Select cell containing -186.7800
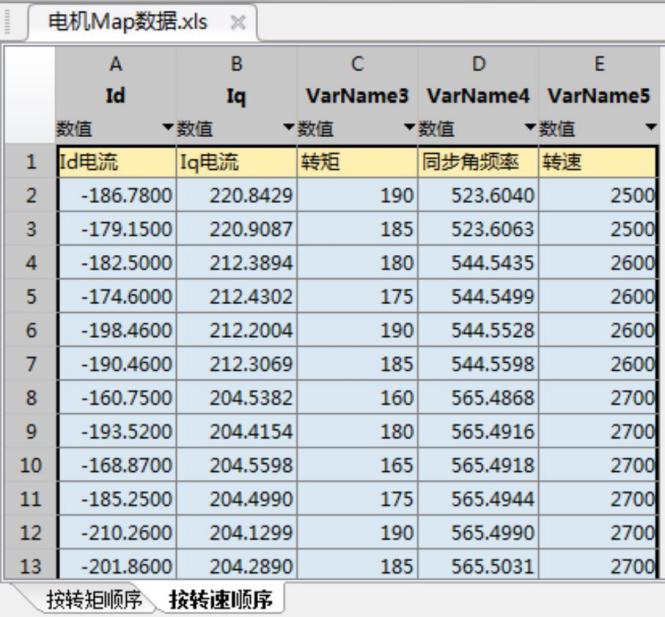This screenshot has width=665, height=617. coord(116,196)
